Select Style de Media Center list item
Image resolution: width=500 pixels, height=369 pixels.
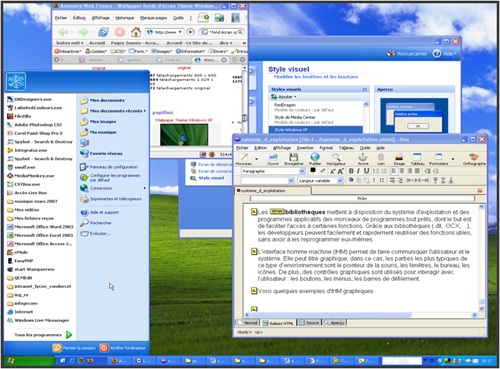(295, 117)
